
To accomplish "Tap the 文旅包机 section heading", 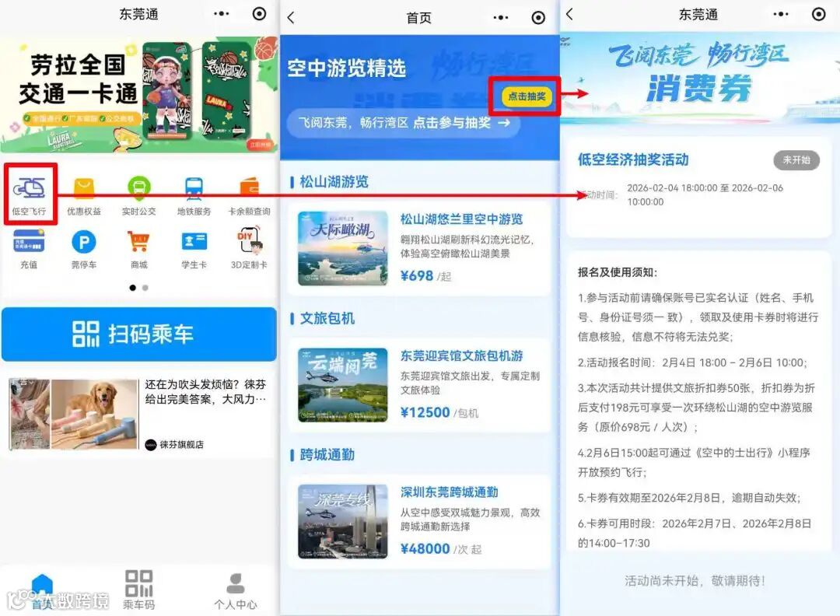I will tap(327, 318).
